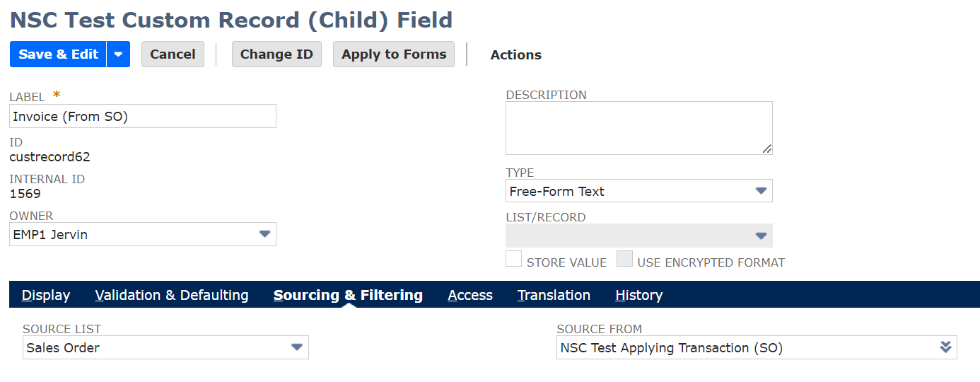Toggle the Use Encrypted Format checkbox
This screenshot has height=382, width=980.
click(624, 260)
